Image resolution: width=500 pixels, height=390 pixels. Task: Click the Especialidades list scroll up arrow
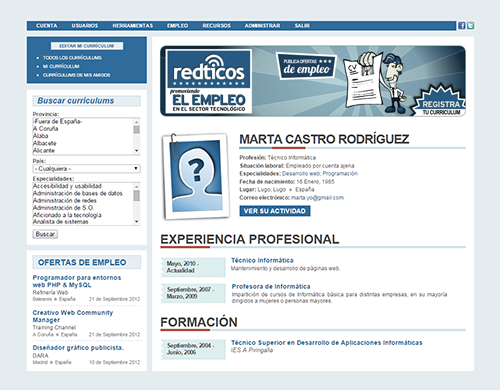[136, 186]
